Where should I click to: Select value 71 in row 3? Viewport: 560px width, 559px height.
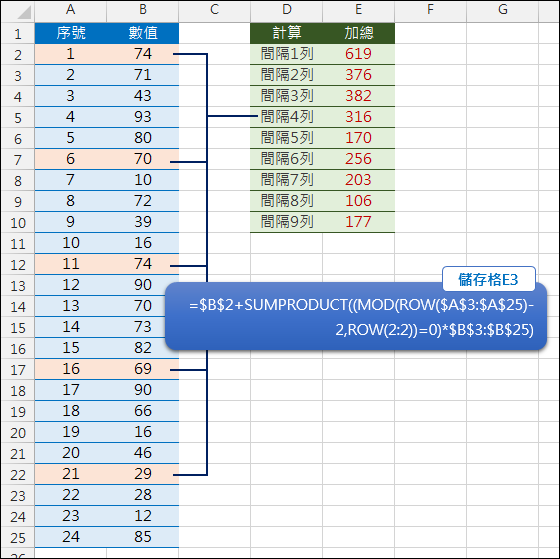point(142,75)
